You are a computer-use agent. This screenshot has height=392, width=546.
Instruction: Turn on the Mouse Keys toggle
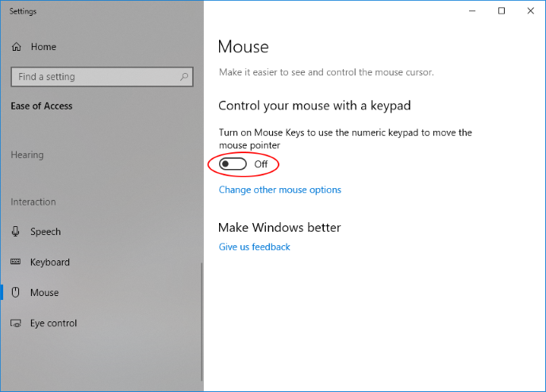point(233,164)
